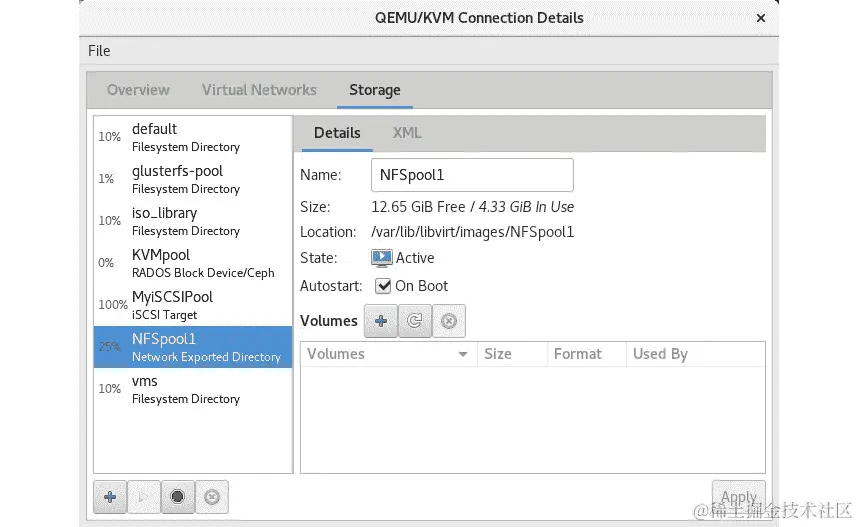Select the KVMpool RADOS pool
Viewport: 859px width, 527px height.
point(193,263)
